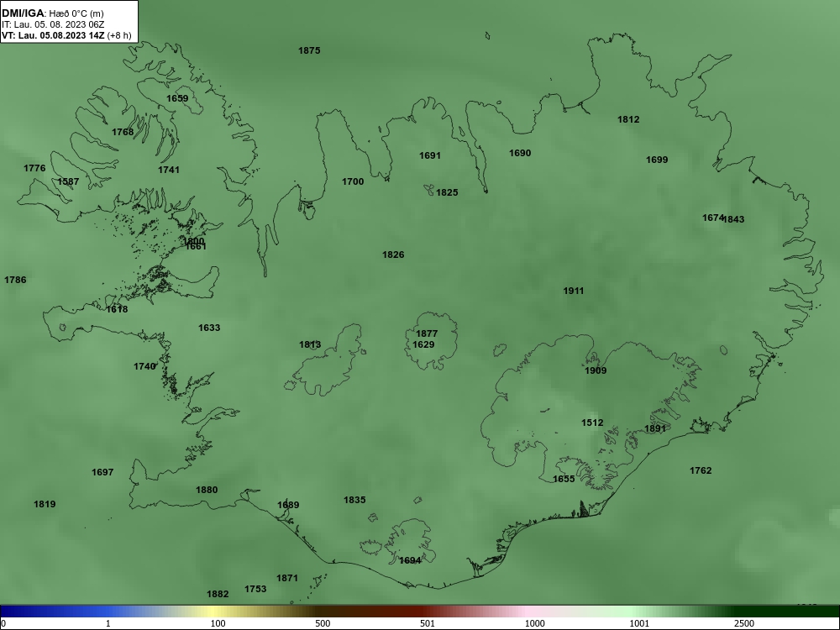This screenshot has width=840, height=630.
Task: Click the 1871 value off the south coast
Action: 287,579
